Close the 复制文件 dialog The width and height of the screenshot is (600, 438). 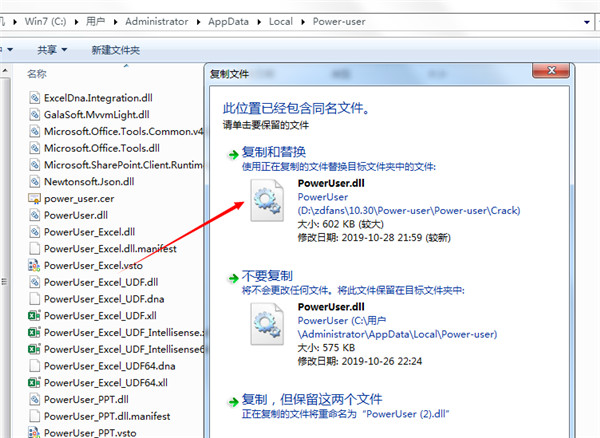coord(551,70)
